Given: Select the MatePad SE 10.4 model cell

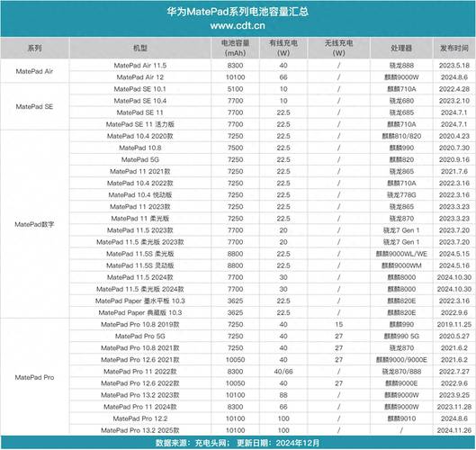Looking at the screenshot, I should 140,101.
